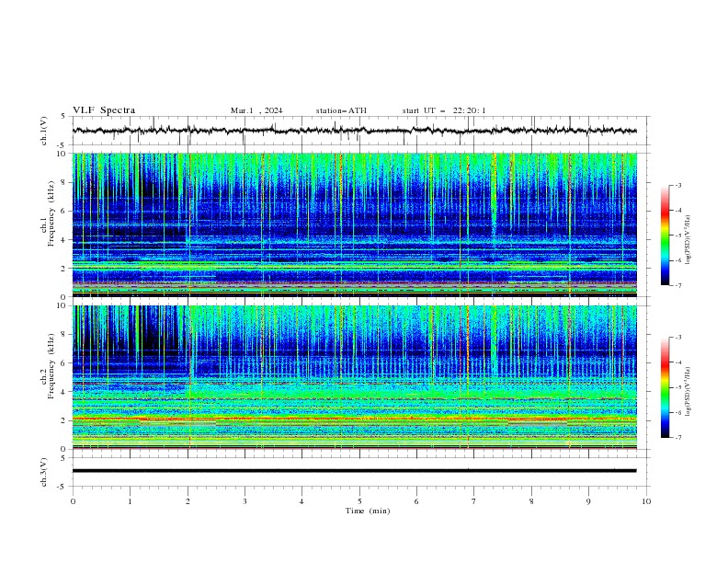Viewport: 728px width, 563px height.
Task: Click the "-7" tick on upper color bar
Action: [677, 285]
